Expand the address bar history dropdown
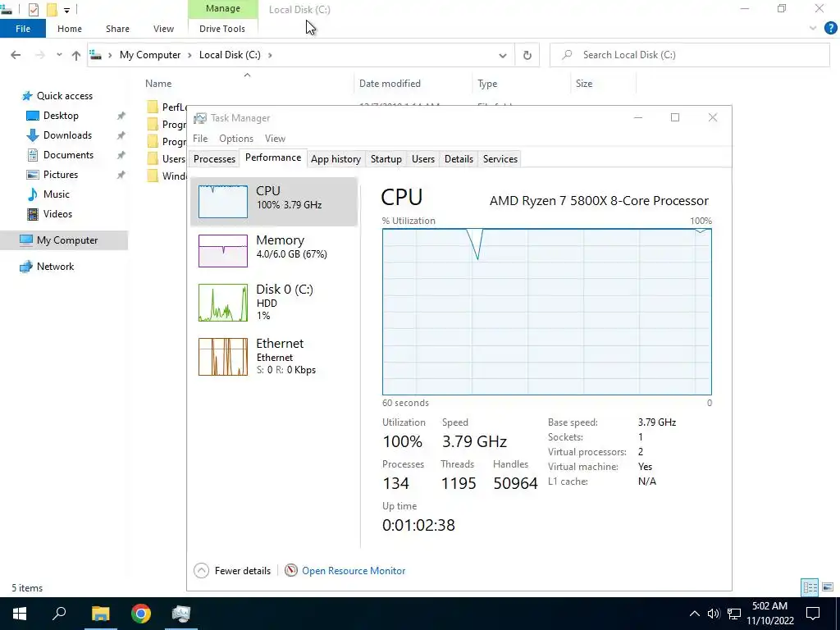This screenshot has width=840, height=630. point(503,55)
